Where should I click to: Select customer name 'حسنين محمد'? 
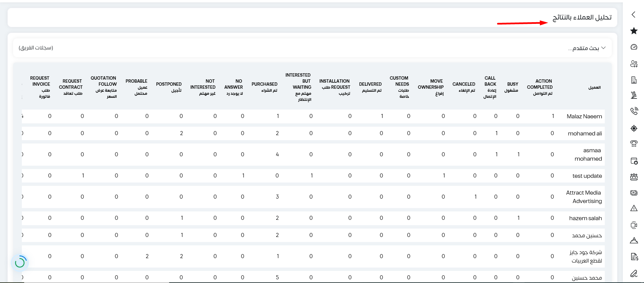point(587,235)
